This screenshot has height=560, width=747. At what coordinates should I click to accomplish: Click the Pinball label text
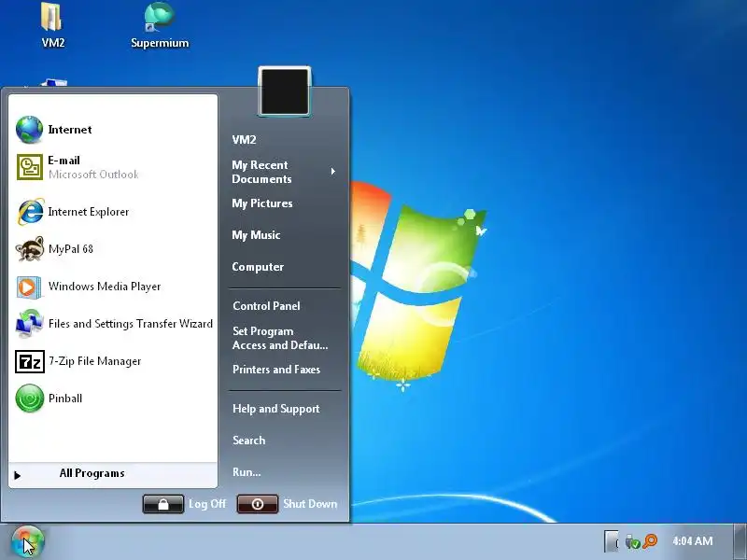pos(65,399)
